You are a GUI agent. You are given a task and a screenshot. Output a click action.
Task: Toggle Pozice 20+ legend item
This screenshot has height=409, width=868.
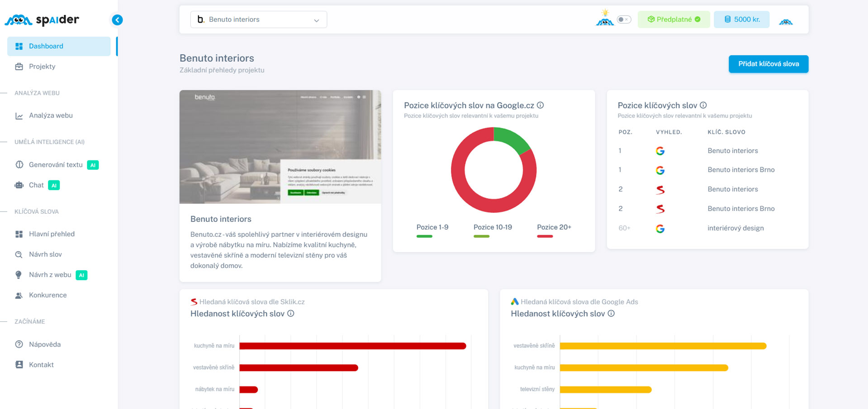554,230
